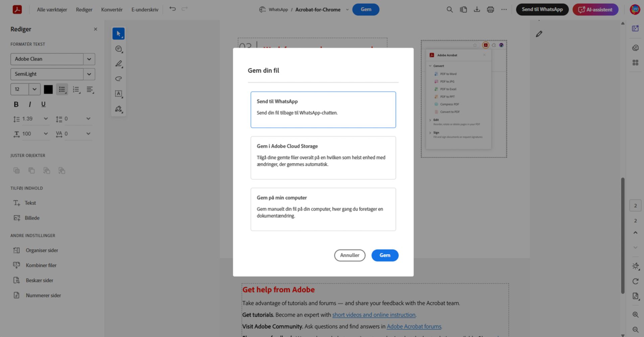
Task: Click the Send til WhatsApp top button
Action: coord(542,9)
